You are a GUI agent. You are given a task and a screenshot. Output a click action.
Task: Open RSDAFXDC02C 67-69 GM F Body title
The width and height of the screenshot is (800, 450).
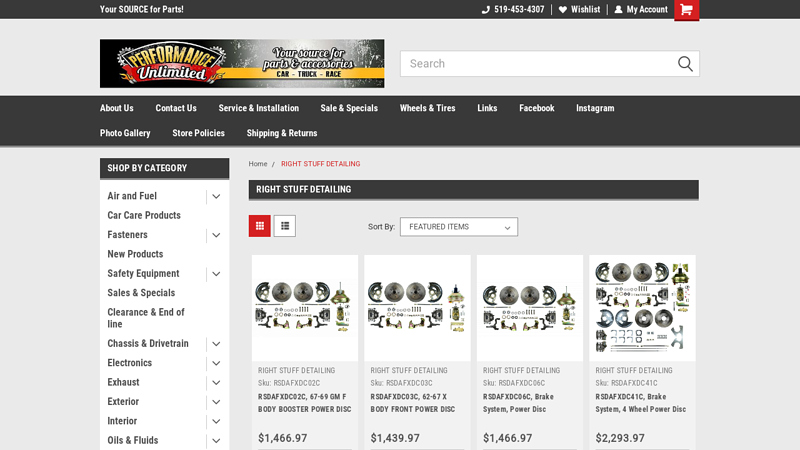pyautogui.click(x=305, y=403)
